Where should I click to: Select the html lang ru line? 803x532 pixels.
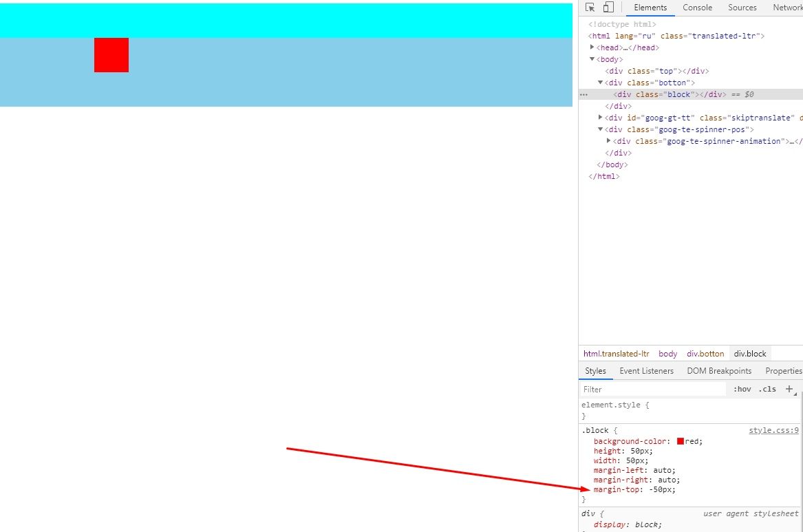pos(676,36)
